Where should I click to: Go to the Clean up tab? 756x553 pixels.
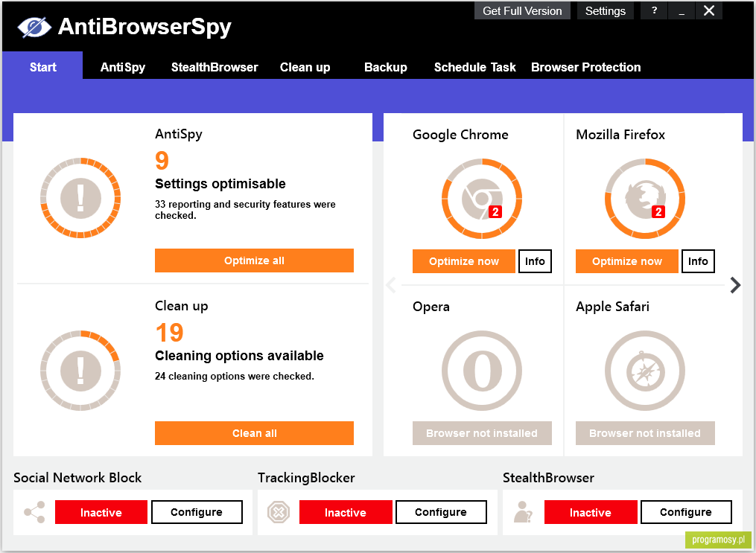point(305,67)
